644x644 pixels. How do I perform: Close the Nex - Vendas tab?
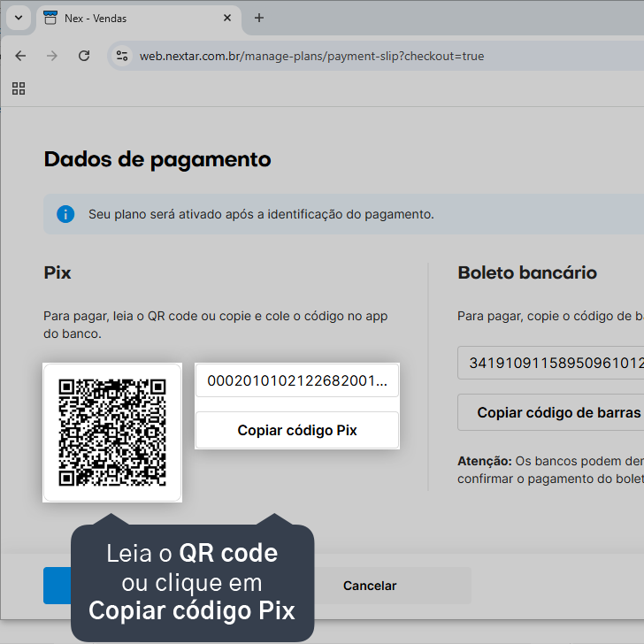click(227, 18)
